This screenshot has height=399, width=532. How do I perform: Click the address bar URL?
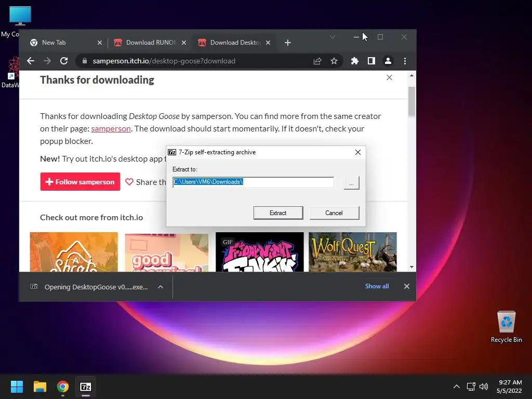[x=164, y=61]
